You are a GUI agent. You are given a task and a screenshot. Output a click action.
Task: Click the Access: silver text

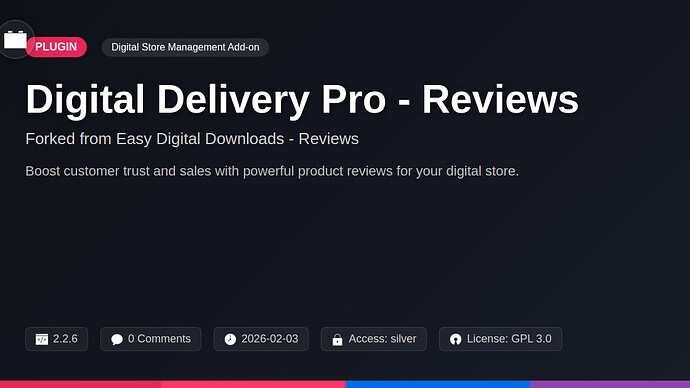[x=382, y=339]
